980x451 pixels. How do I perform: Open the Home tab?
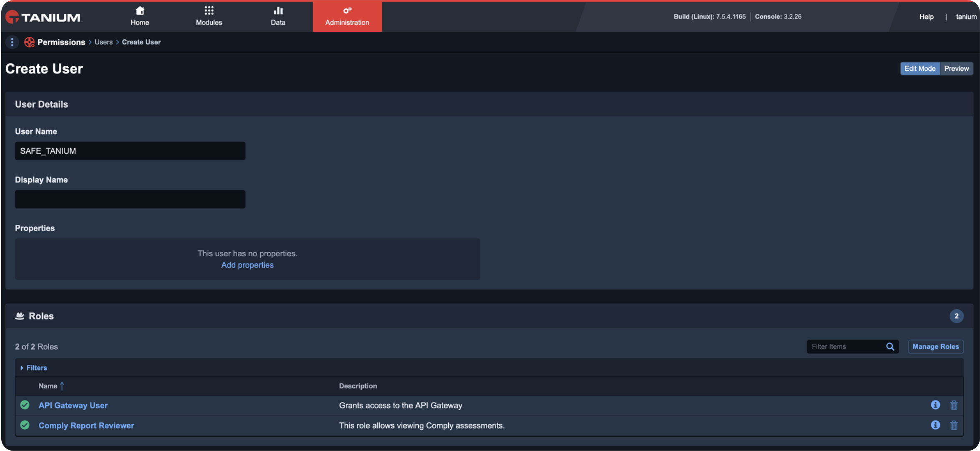coord(140,16)
